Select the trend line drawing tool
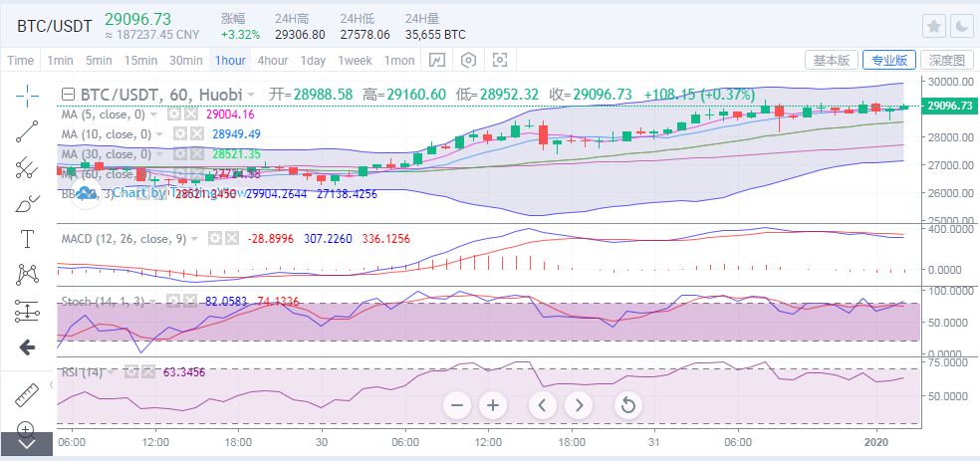 (27, 131)
